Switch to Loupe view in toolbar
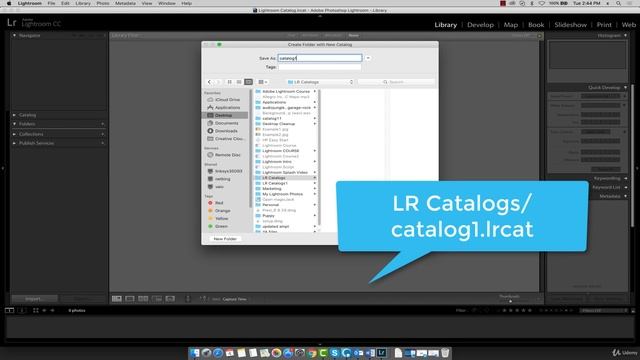640x360 pixels. [x=130, y=299]
